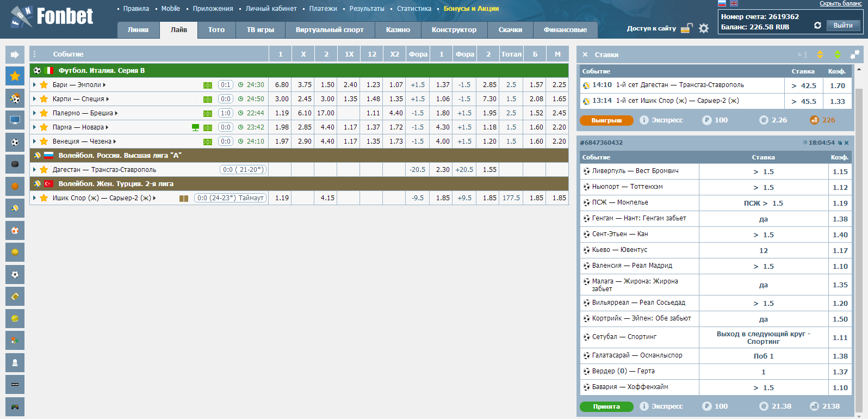The width and height of the screenshot is (868, 419).
Task: Refresh the account balance
Action: tap(817, 26)
